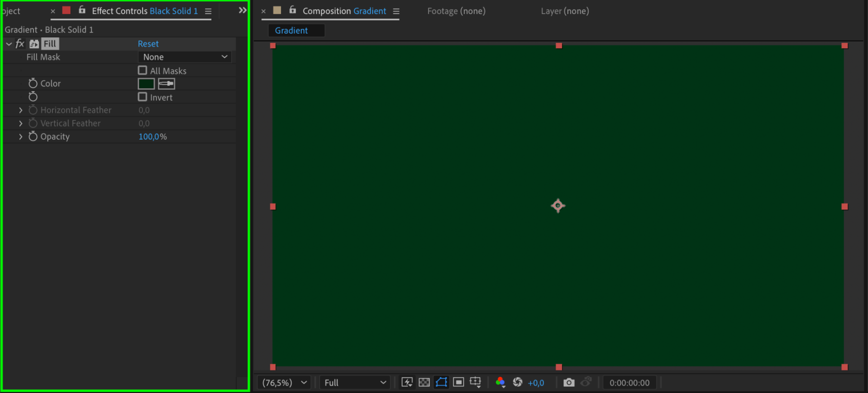Image resolution: width=868 pixels, height=393 pixels.
Task: Toggle the transparency grid icon
Action: (x=424, y=383)
